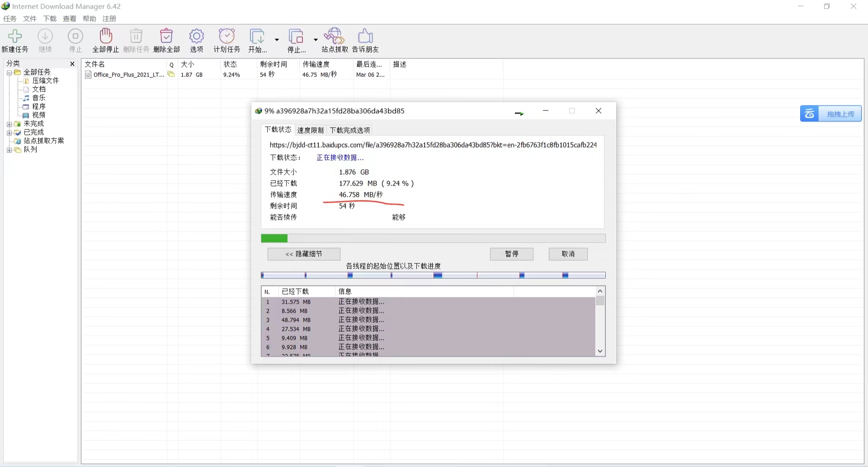Screen dimensions: 868x467
Task: Collapse the 全部任务 tree node
Action: [x=9, y=72]
